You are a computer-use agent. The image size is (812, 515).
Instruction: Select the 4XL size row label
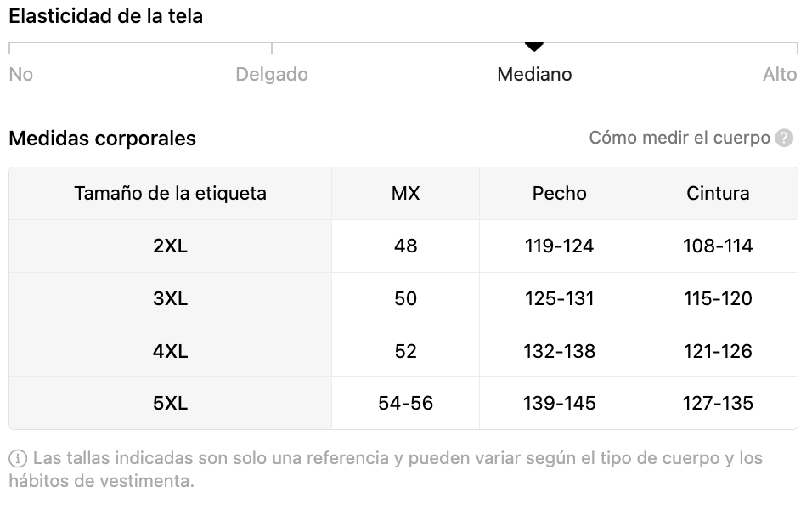click(171, 352)
